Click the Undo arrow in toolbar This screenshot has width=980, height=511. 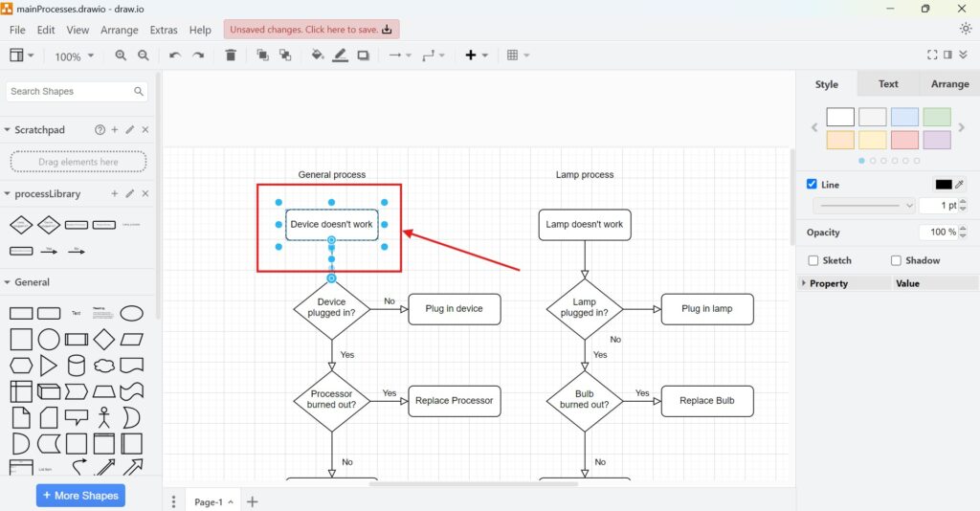coord(174,56)
